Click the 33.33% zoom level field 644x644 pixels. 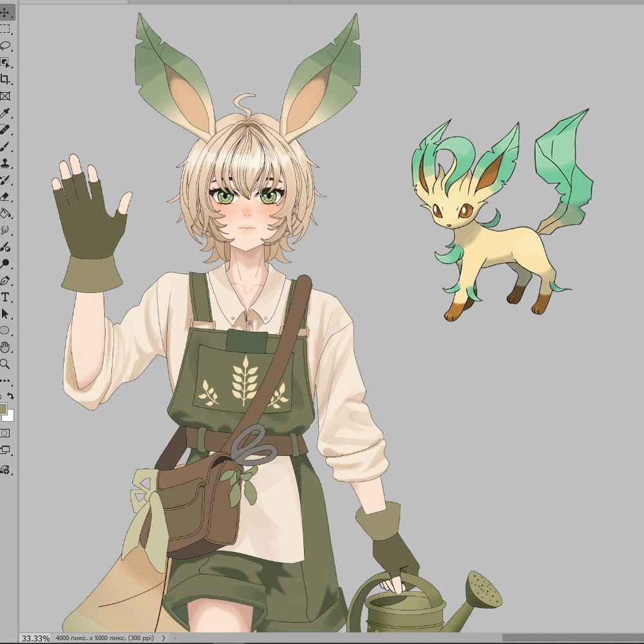35,638
